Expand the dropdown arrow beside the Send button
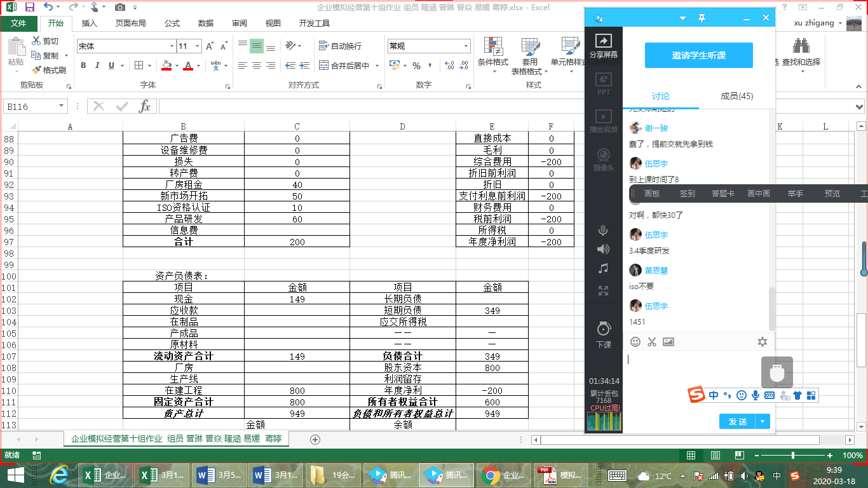 [763, 421]
